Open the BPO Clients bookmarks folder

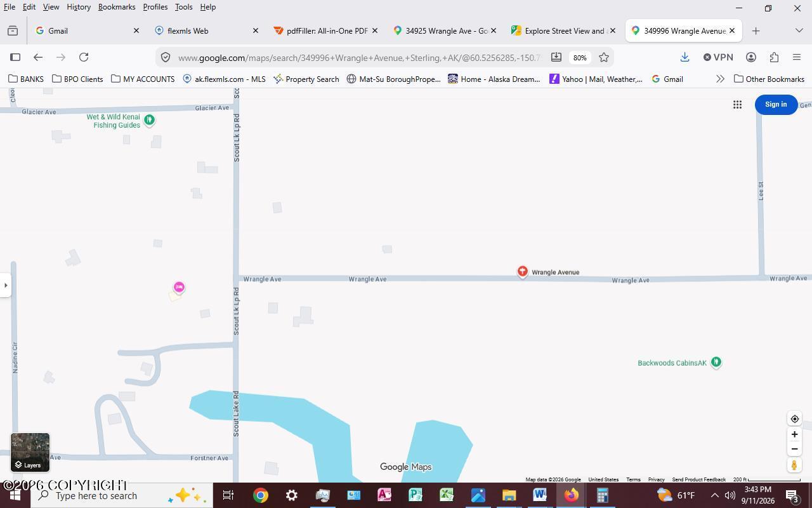pos(77,79)
